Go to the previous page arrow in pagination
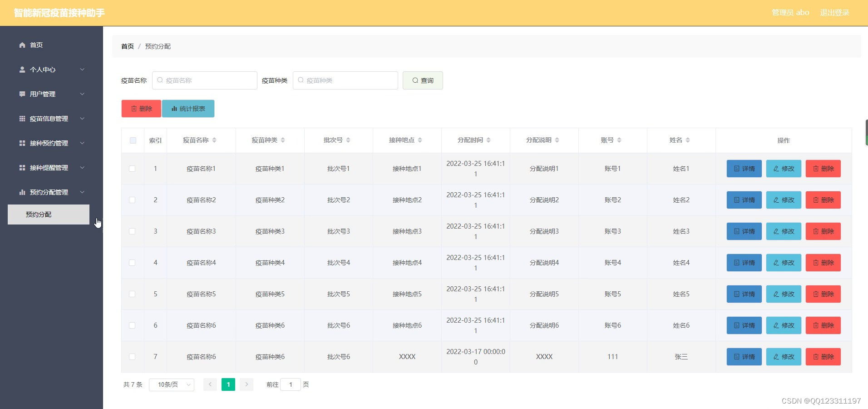868x409 pixels. [210, 384]
